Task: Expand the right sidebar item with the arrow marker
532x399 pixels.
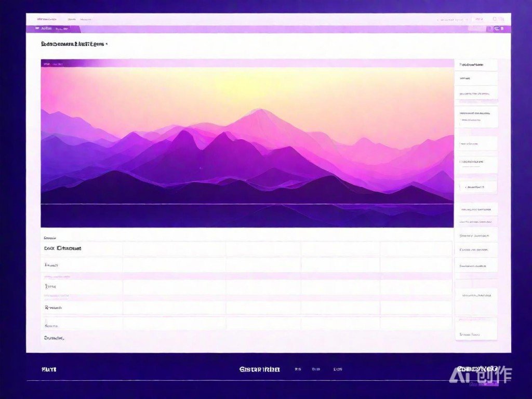Action: [x=475, y=187]
